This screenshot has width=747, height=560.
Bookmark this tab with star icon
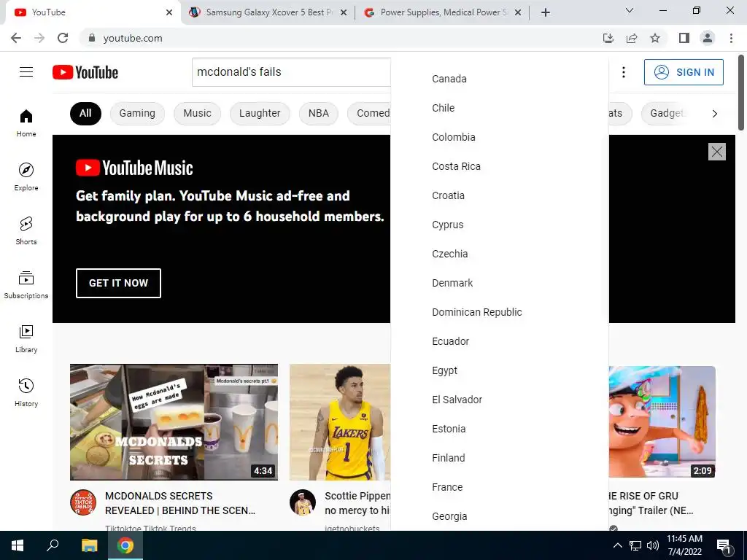(x=655, y=38)
